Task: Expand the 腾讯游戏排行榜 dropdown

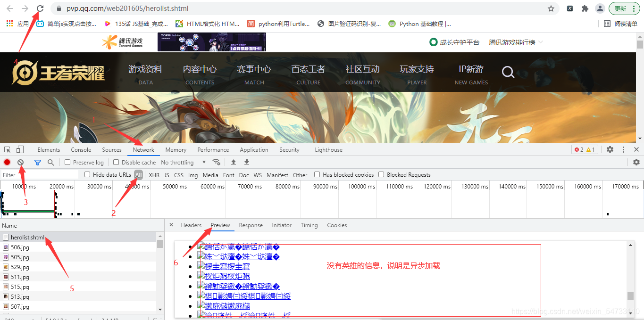Action: 516,42
